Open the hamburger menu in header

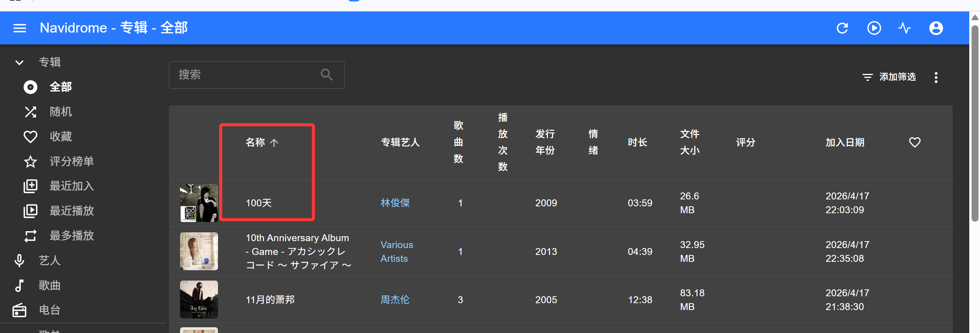[x=20, y=28]
